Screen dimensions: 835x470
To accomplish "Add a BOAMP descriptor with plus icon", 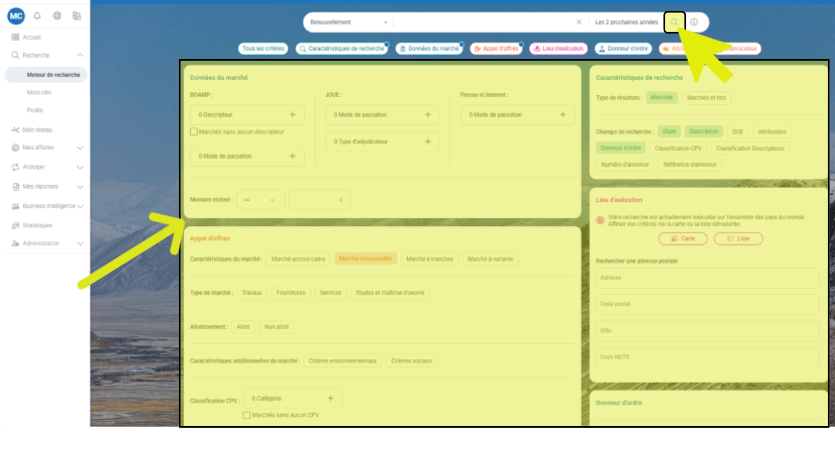I will 292,115.
